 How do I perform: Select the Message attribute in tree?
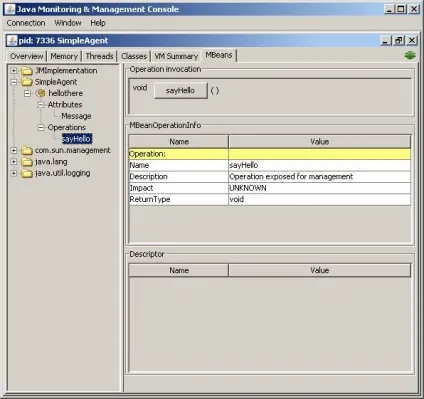(x=76, y=116)
